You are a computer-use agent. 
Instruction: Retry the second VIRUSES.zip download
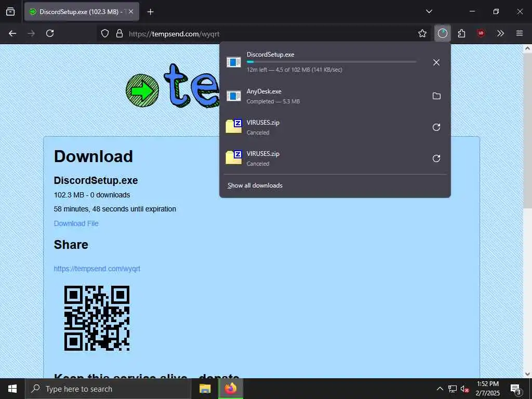(436, 158)
